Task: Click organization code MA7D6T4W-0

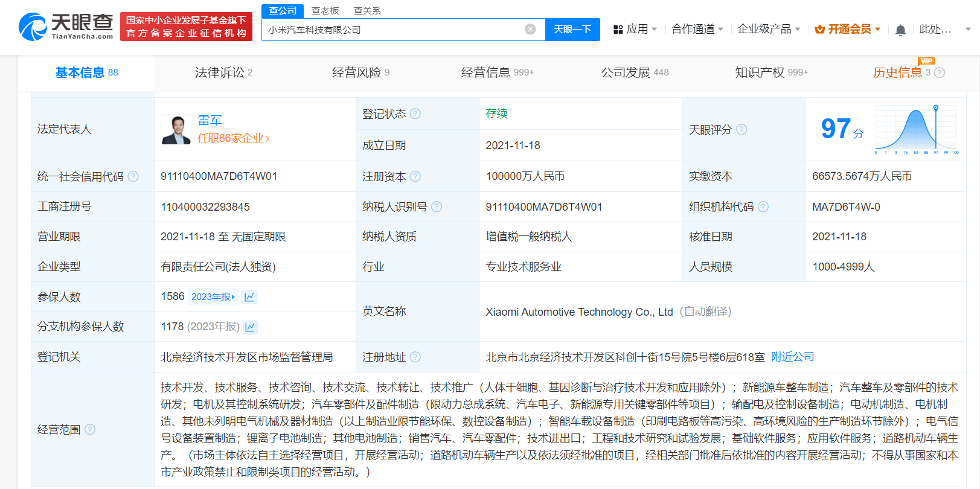Action: click(846, 206)
